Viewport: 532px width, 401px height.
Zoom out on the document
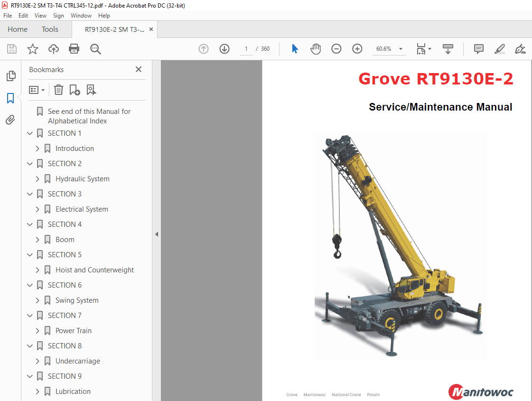click(336, 49)
